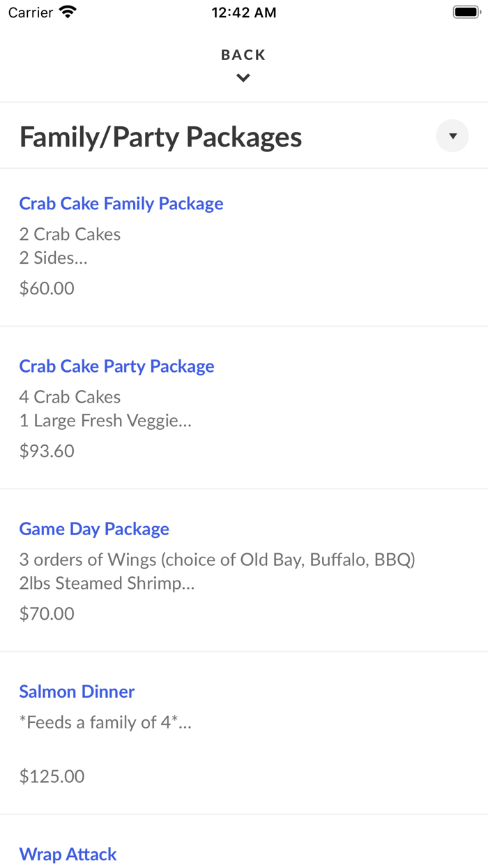
Task: Tap the "1 Large Fresh Veggie…" description
Action: [105, 421]
